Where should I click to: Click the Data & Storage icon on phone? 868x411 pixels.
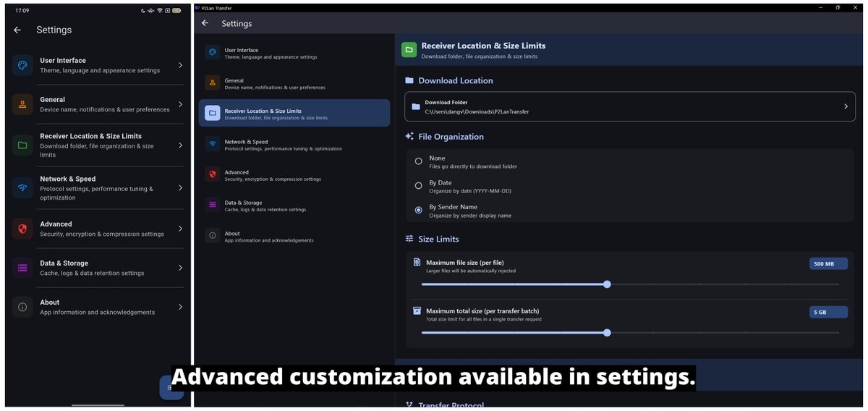click(22, 268)
